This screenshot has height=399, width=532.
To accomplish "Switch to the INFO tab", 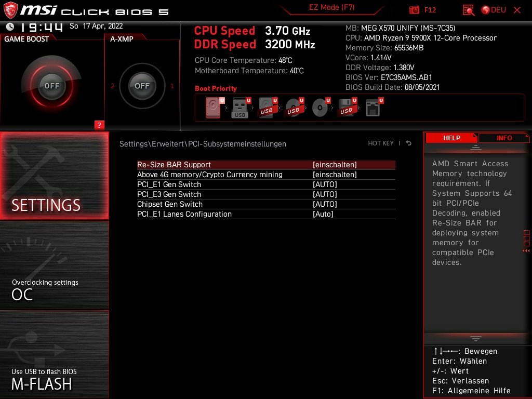I will click(x=504, y=138).
